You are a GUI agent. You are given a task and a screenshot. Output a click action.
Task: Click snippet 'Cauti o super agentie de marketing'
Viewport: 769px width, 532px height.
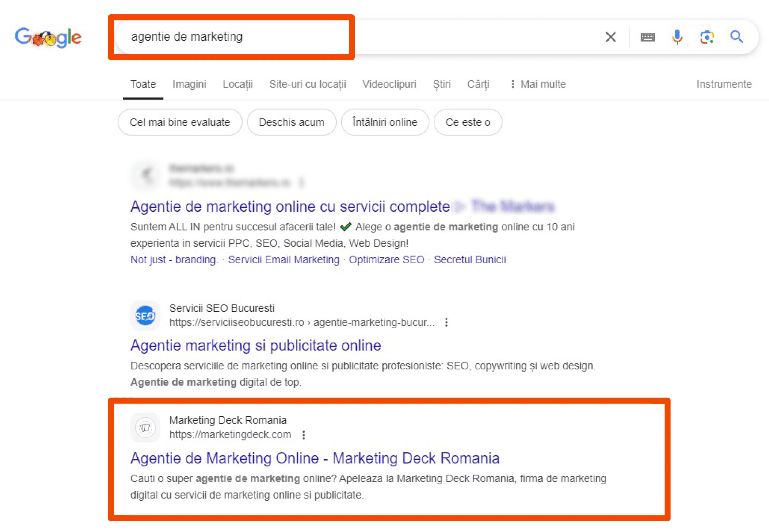(x=215, y=479)
